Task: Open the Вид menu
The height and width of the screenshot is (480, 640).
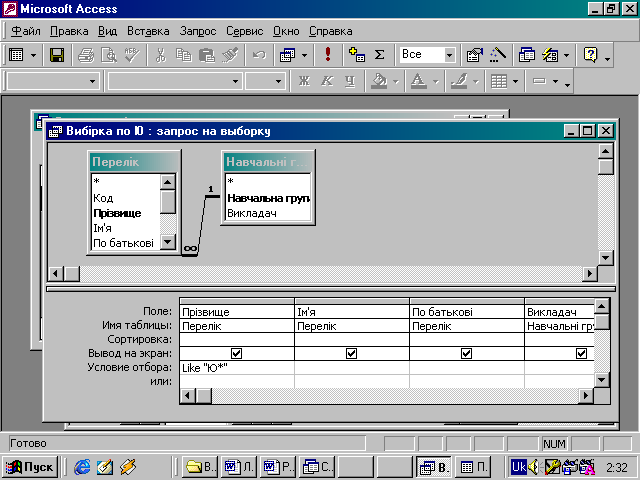Action: (x=107, y=31)
